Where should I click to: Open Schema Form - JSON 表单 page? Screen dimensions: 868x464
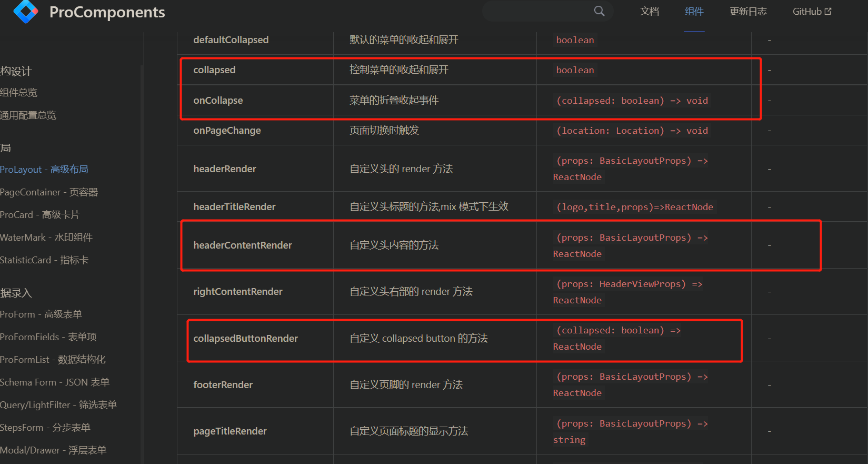[x=55, y=382]
